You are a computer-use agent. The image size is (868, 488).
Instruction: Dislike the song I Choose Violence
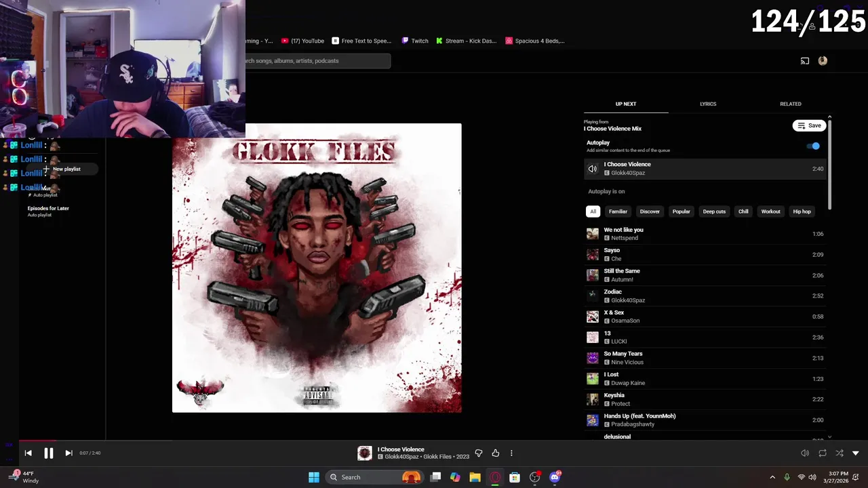[479, 453]
